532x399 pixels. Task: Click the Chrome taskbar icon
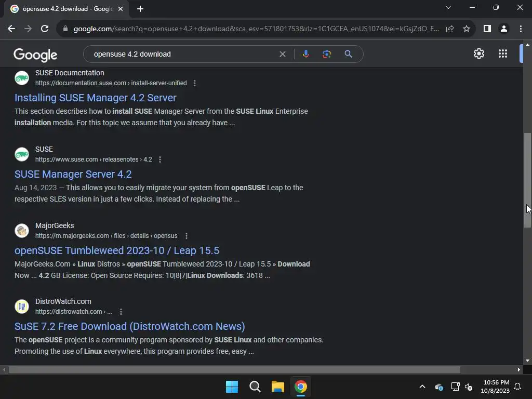[301, 387]
